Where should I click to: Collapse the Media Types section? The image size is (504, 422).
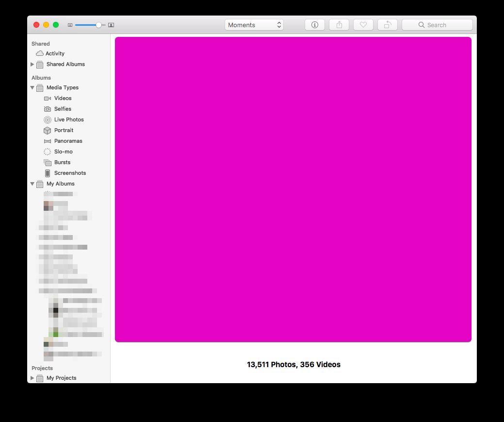coord(33,87)
